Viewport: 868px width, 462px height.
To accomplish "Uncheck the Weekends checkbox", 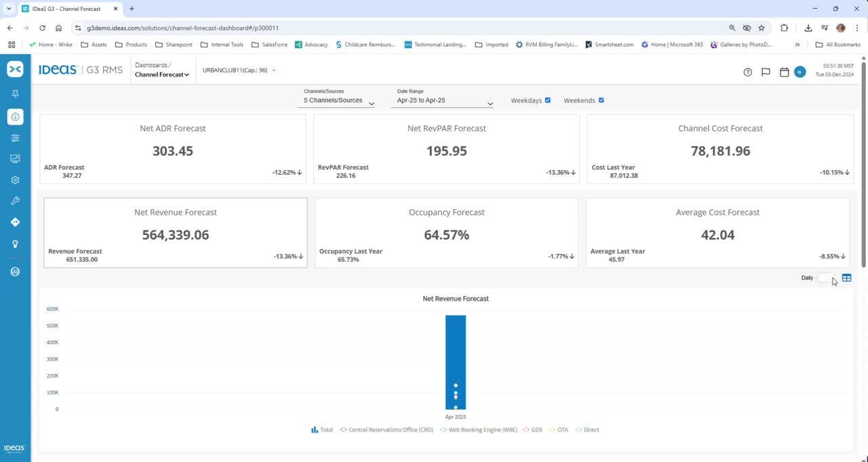I will pos(601,100).
